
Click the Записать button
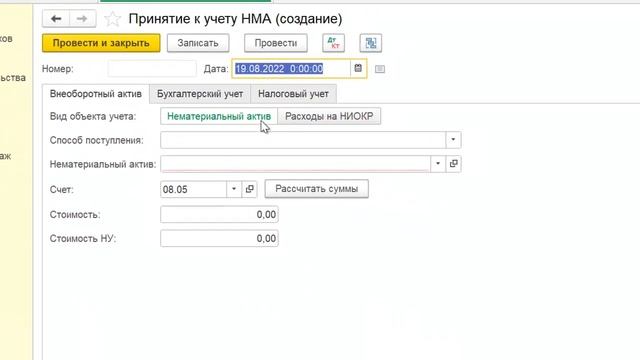point(198,43)
